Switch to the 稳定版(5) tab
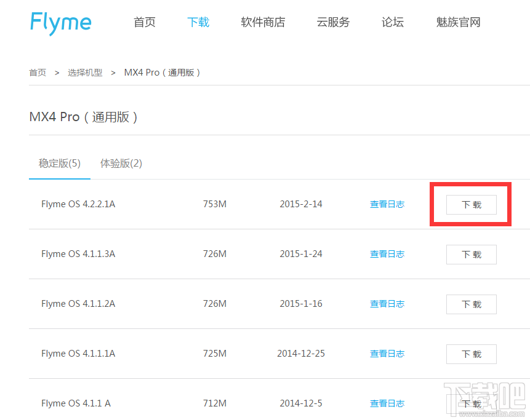 (60, 164)
